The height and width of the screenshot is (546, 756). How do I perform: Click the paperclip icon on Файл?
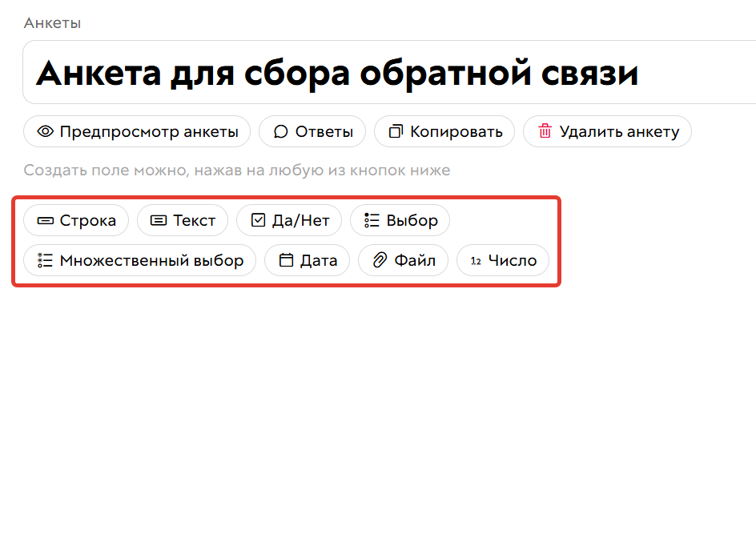point(378,259)
